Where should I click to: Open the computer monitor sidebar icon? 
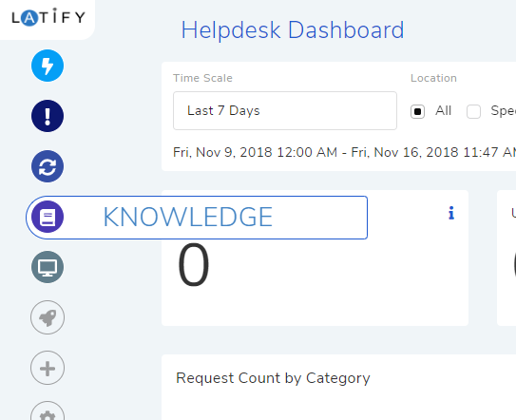pyautogui.click(x=48, y=267)
